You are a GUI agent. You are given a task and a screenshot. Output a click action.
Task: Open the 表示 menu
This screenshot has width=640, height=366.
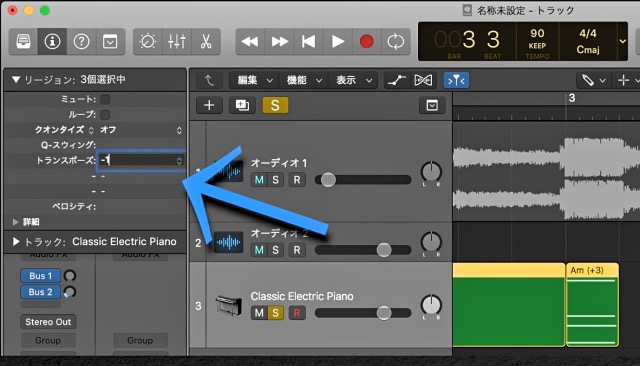(x=352, y=80)
